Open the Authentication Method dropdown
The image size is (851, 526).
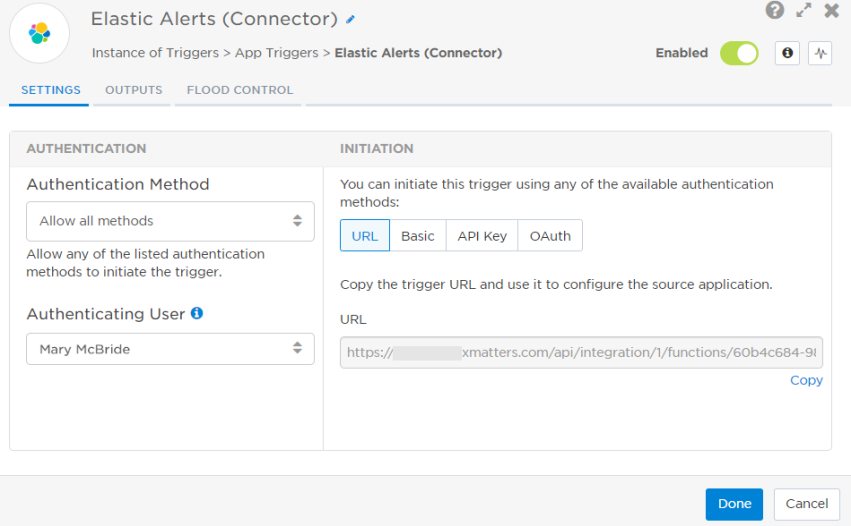pyautogui.click(x=170, y=221)
